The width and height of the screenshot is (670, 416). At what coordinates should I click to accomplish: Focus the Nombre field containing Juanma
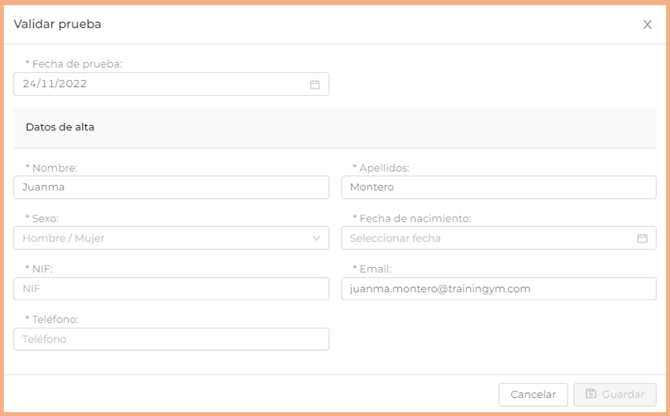point(171,187)
